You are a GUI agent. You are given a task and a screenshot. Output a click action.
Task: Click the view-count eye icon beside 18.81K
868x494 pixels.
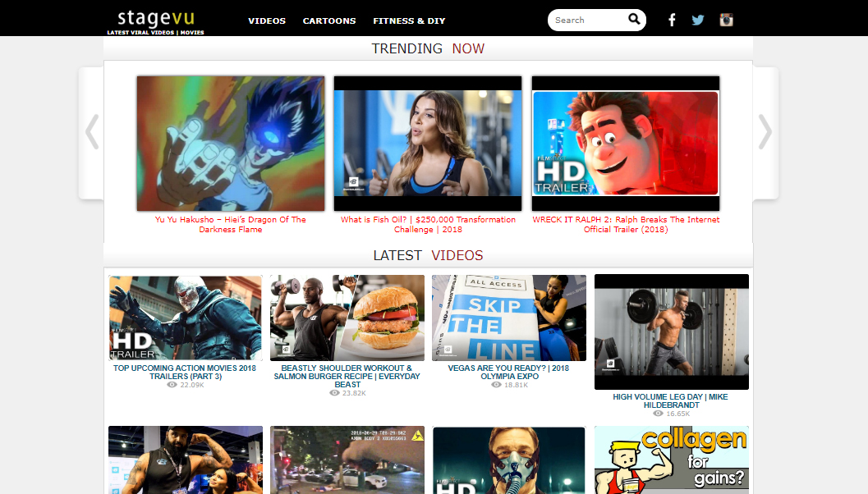point(497,385)
